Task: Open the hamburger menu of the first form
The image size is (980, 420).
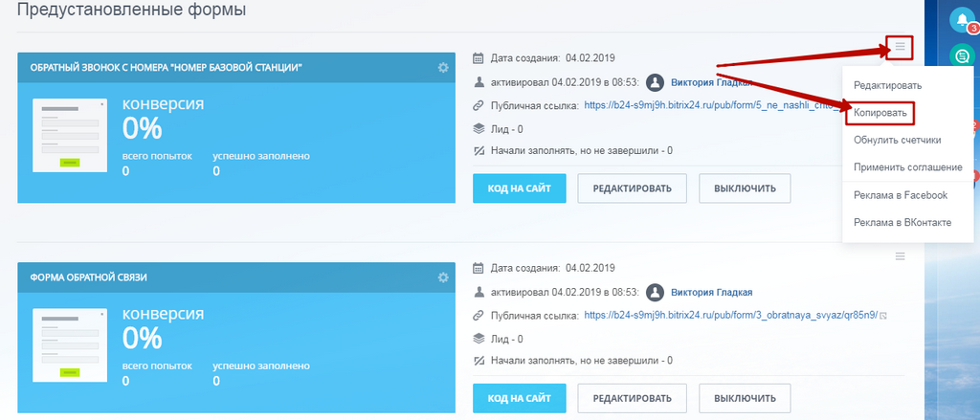Action: pyautogui.click(x=900, y=46)
